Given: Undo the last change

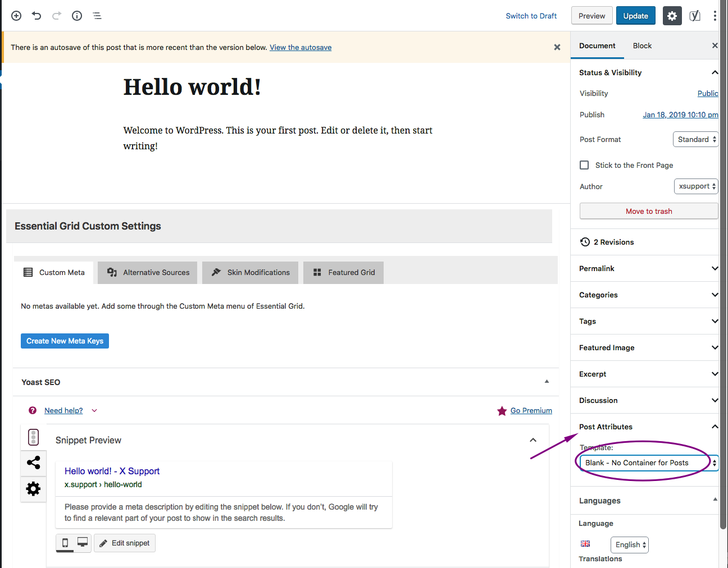Looking at the screenshot, I should [37, 16].
